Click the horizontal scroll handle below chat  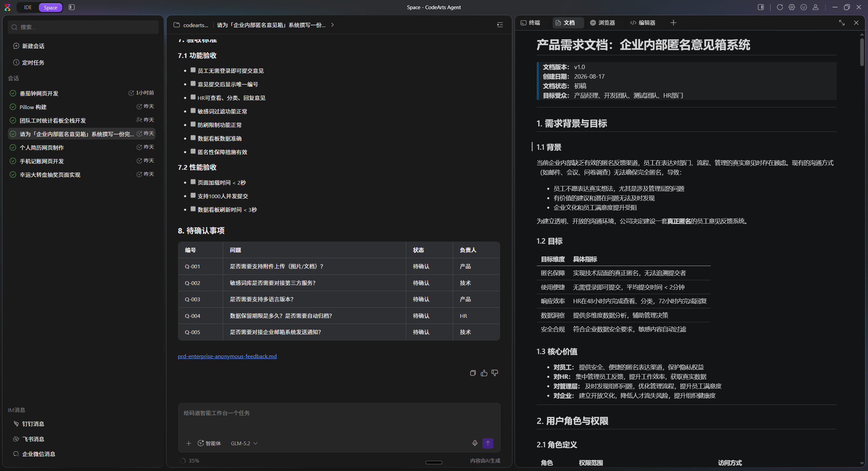click(434, 463)
